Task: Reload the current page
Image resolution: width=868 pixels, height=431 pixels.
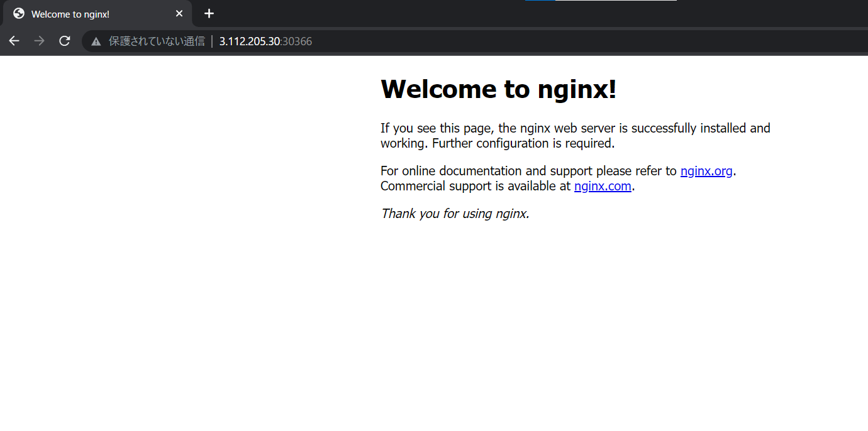Action: coord(64,41)
